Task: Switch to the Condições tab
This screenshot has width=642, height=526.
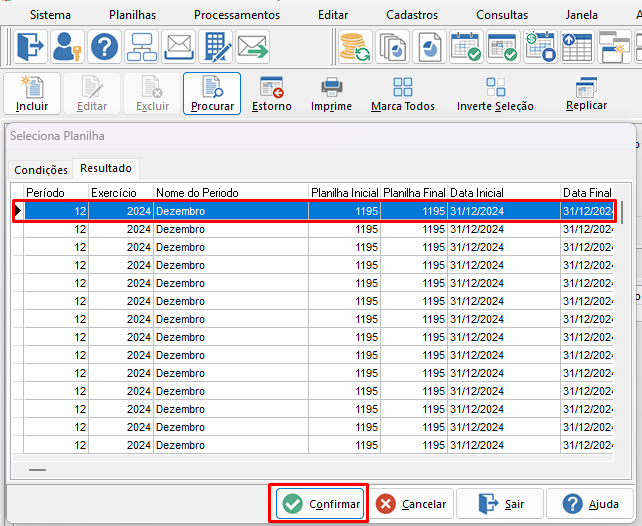Action: (41, 169)
